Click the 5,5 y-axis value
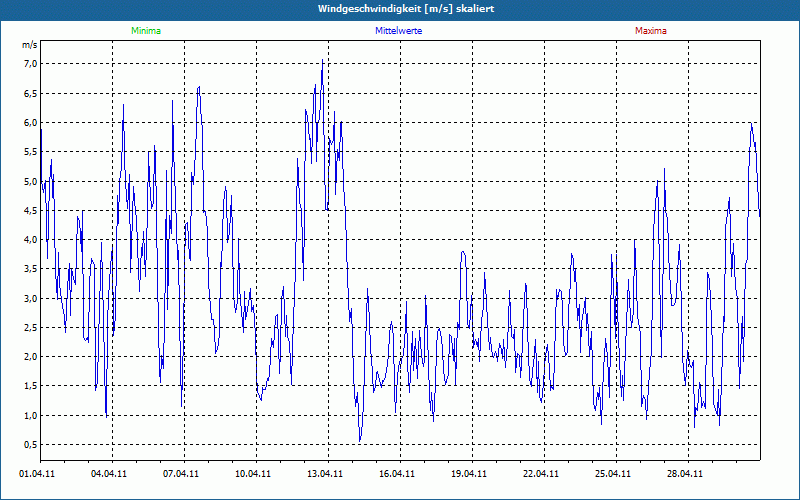Viewport: 800px width, 500px height. 31,152
